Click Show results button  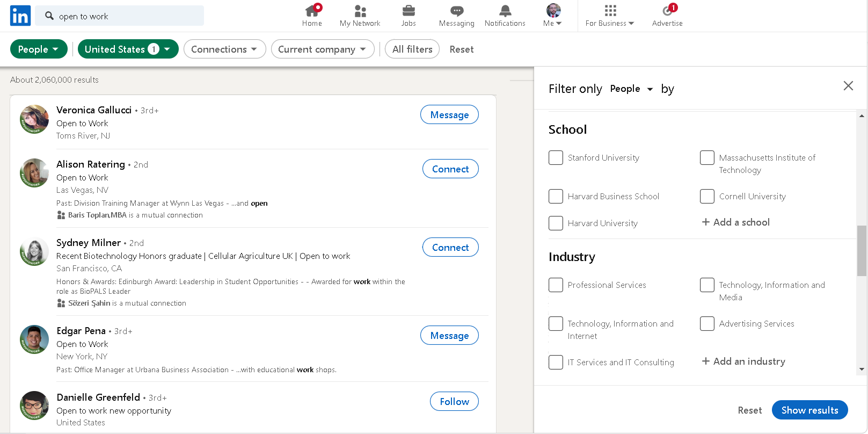pos(810,410)
